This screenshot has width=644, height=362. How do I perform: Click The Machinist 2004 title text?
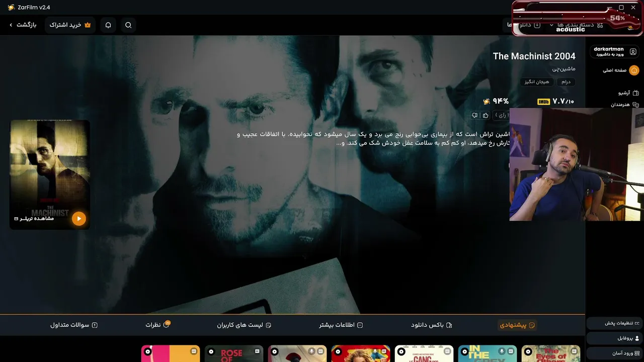[x=534, y=56]
